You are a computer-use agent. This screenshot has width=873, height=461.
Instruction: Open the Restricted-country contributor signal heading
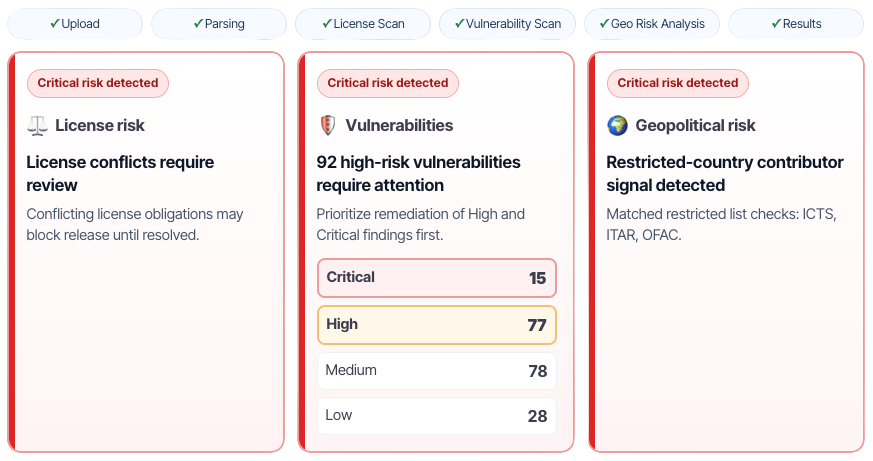coord(725,173)
